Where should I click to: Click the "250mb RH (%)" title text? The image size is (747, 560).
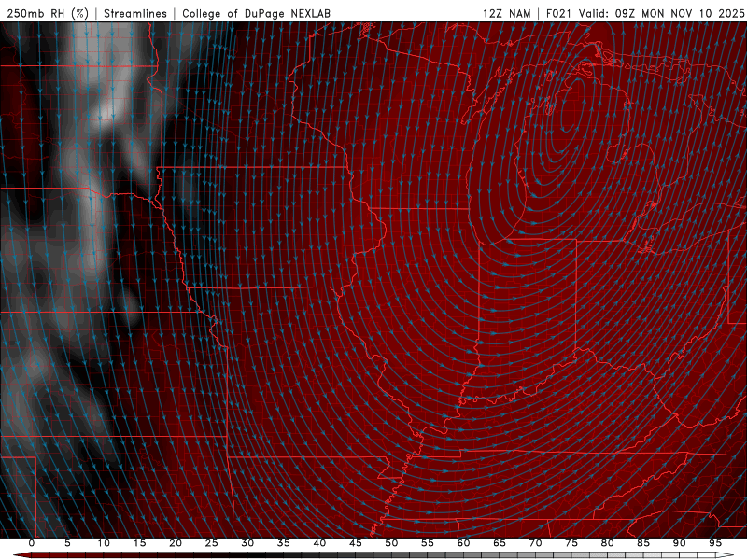[x=48, y=13]
